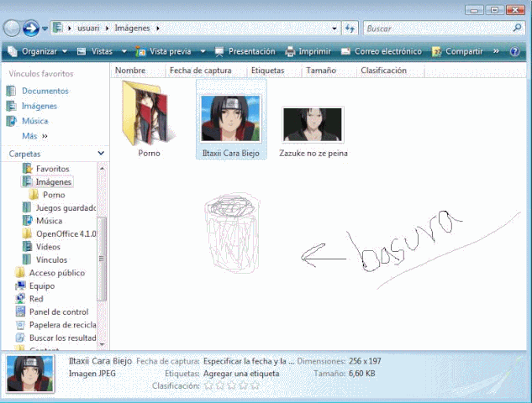Open Documentos favorite link
This screenshot has width=532, height=403.
tap(38, 91)
